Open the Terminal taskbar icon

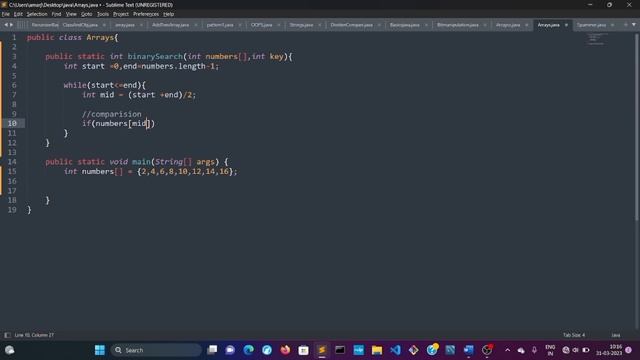coord(340,350)
